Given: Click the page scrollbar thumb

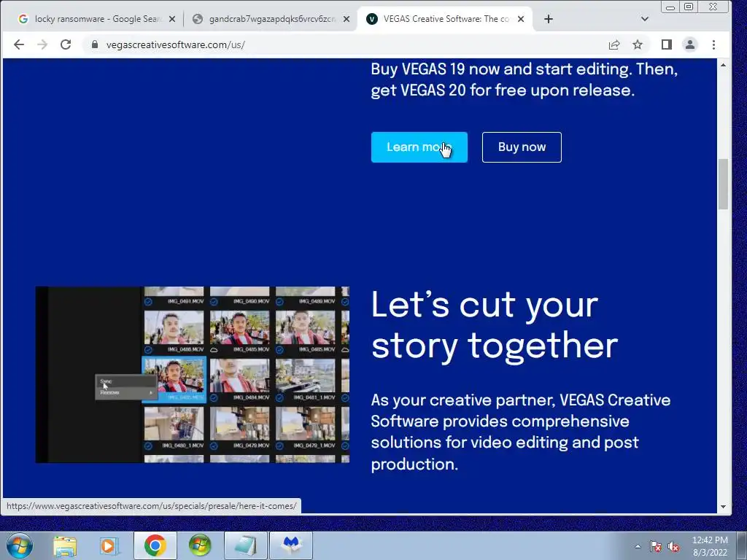Looking at the screenshot, I should coord(723,184).
